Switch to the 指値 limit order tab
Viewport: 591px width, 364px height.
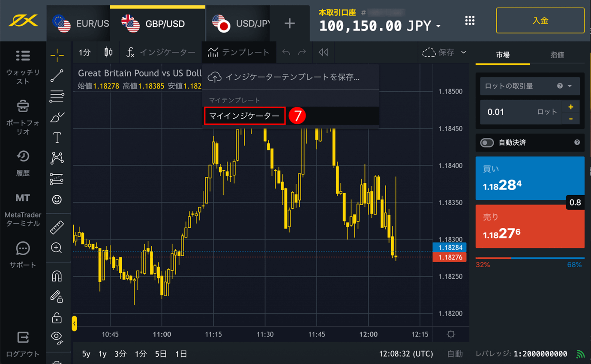[x=557, y=55]
